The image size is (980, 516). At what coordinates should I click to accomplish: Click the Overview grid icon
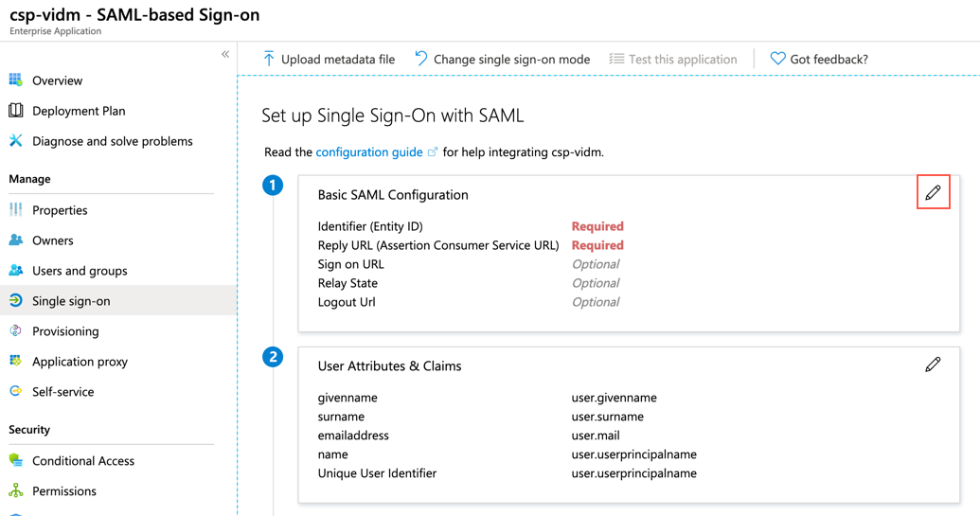point(16,80)
